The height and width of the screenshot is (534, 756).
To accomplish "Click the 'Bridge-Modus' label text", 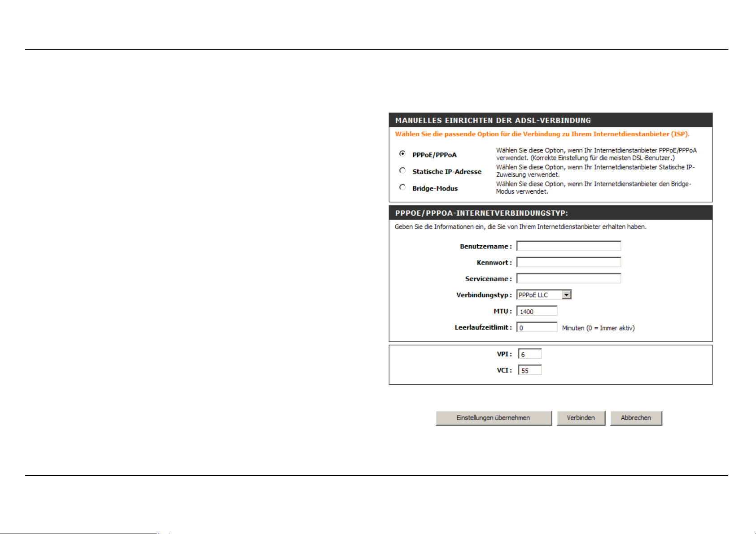I will click(435, 188).
